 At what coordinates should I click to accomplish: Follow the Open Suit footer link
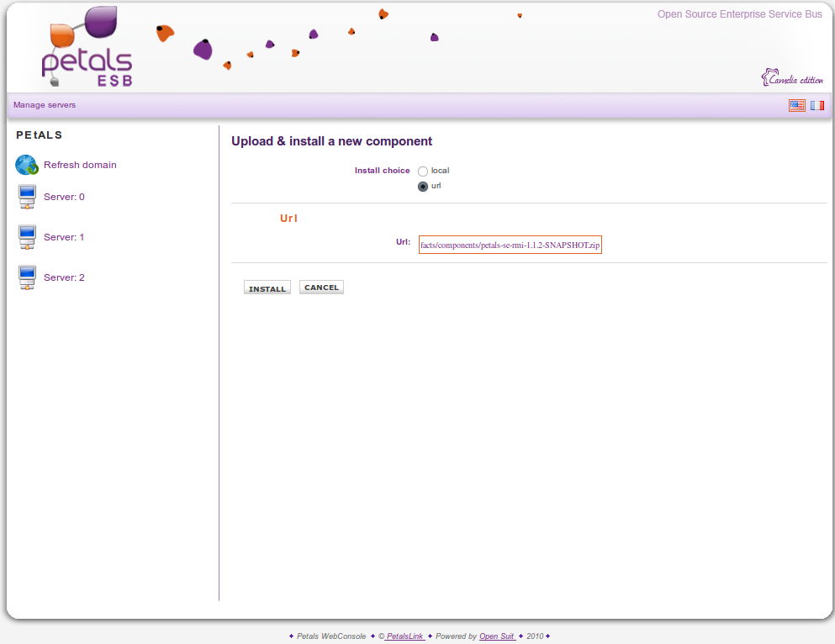[x=497, y=636]
